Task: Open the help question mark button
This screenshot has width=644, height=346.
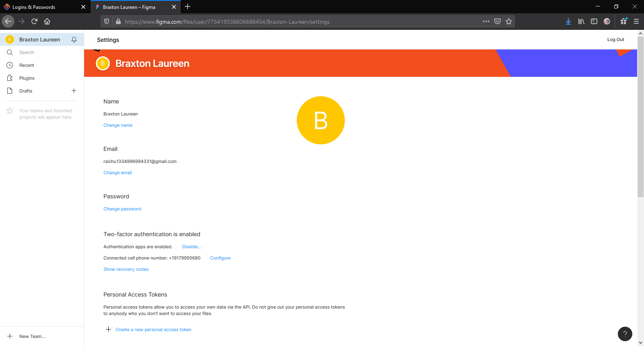Action: click(625, 334)
